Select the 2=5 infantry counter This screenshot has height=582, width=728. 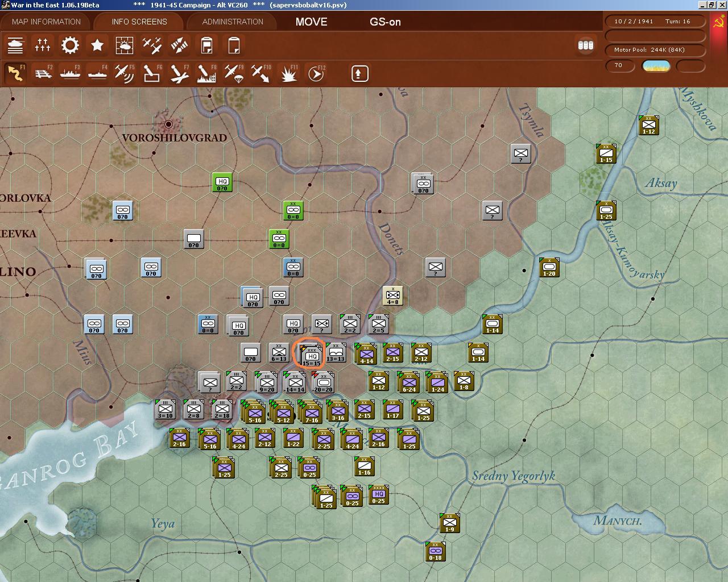click(x=378, y=324)
